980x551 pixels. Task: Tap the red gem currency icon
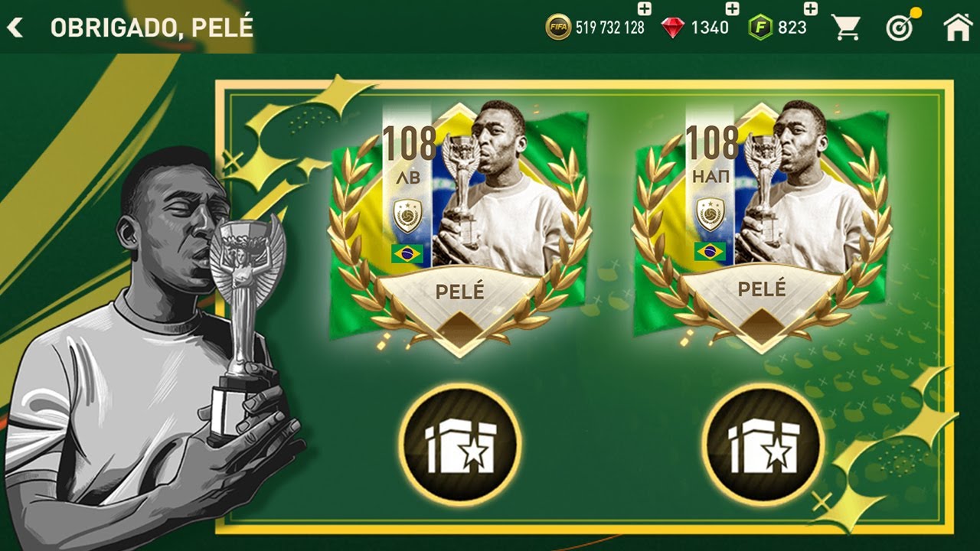(x=672, y=28)
